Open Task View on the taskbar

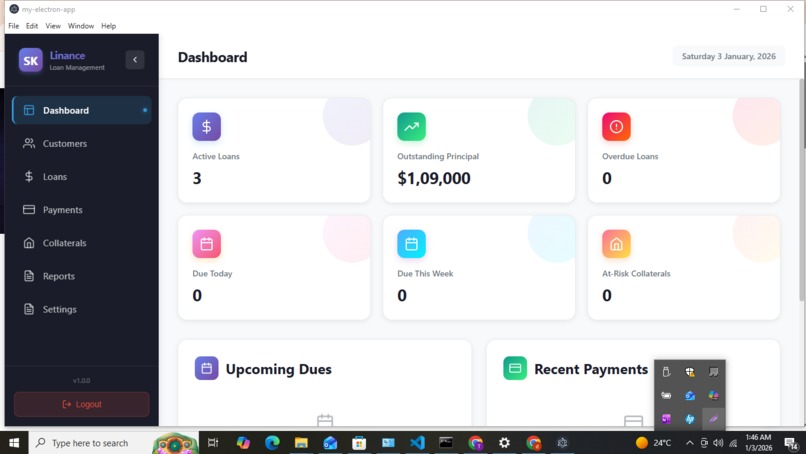213,443
